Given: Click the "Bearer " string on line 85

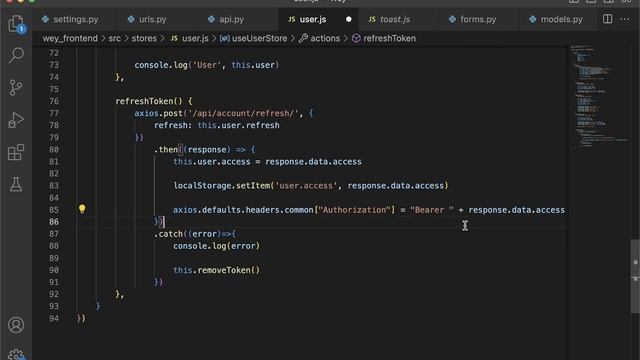Looking at the screenshot, I should click(x=432, y=210).
